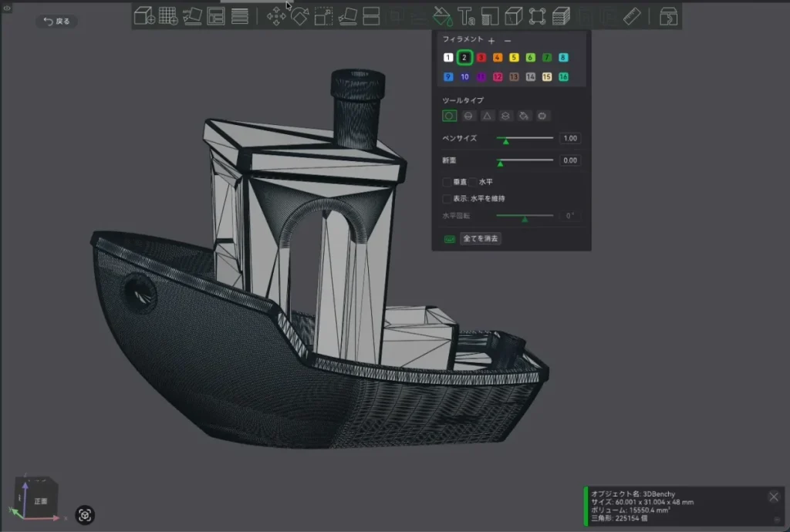The height and width of the screenshot is (532, 790).
Task: Enable the 垂直 vertical checkbox
Action: 447,182
